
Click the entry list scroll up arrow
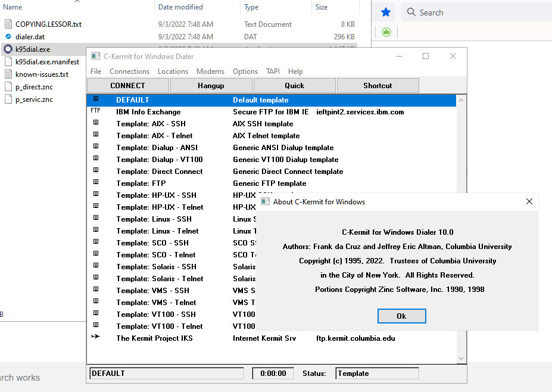pos(461,100)
